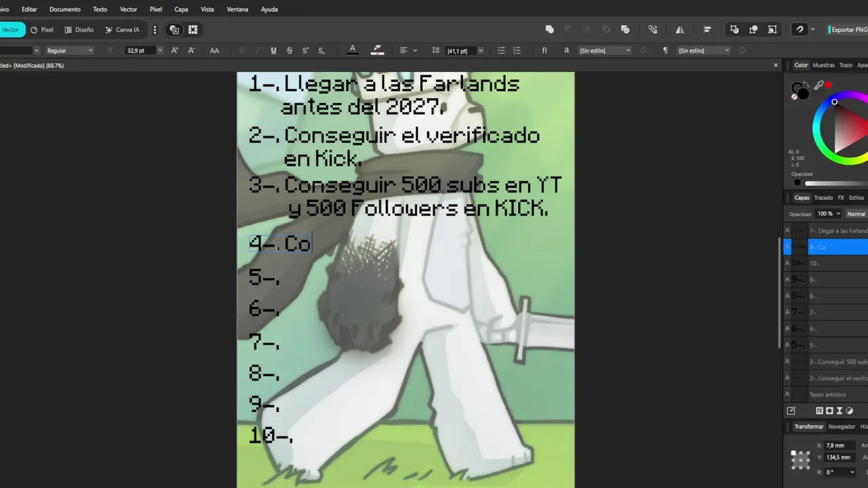Switch to the Pixel studio
The height and width of the screenshot is (488, 868).
[x=42, y=30]
